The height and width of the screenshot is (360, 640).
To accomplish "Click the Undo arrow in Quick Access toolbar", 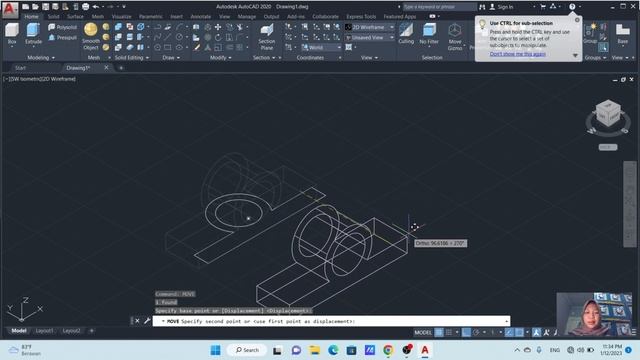I will [96, 7].
